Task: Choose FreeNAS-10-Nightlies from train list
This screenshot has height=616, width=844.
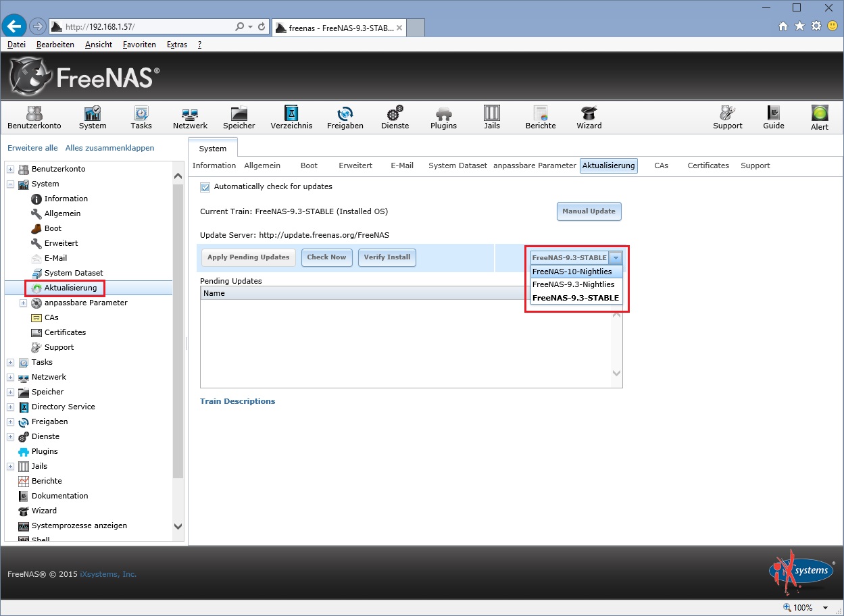Action: pos(576,272)
